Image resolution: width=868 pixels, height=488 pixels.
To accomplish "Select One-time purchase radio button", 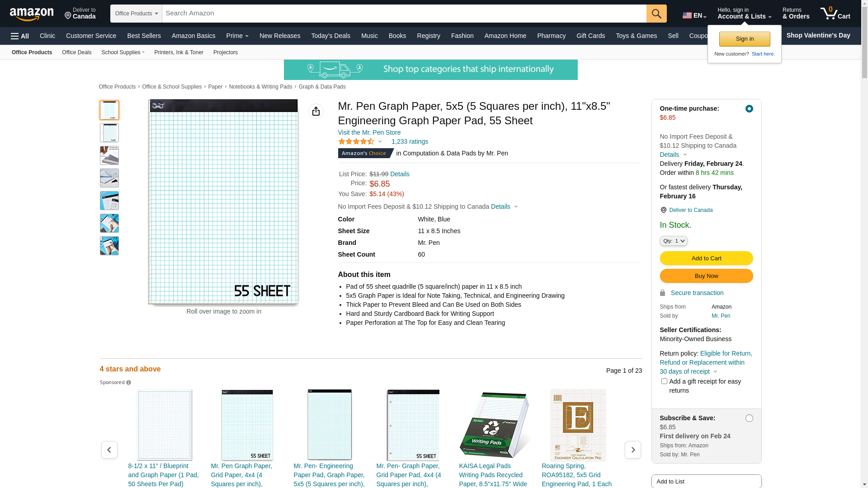I will (749, 109).
